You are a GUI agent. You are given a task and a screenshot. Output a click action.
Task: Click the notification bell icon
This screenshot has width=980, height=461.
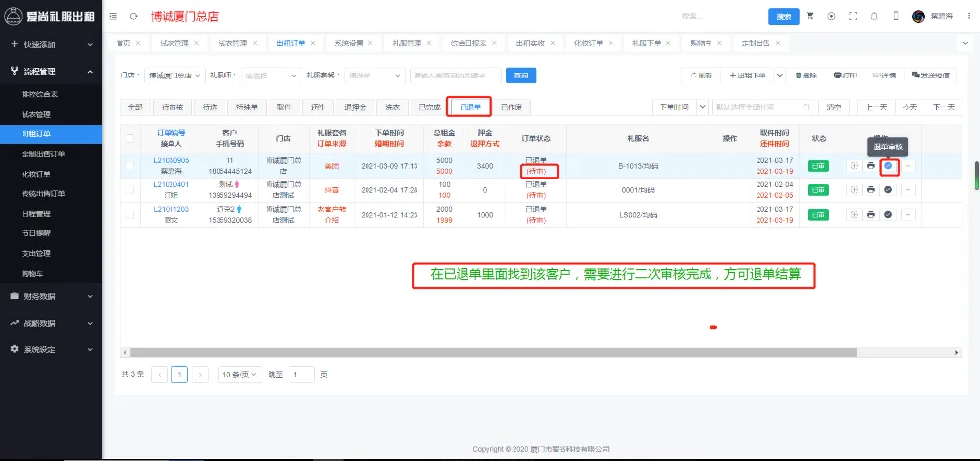(x=873, y=17)
